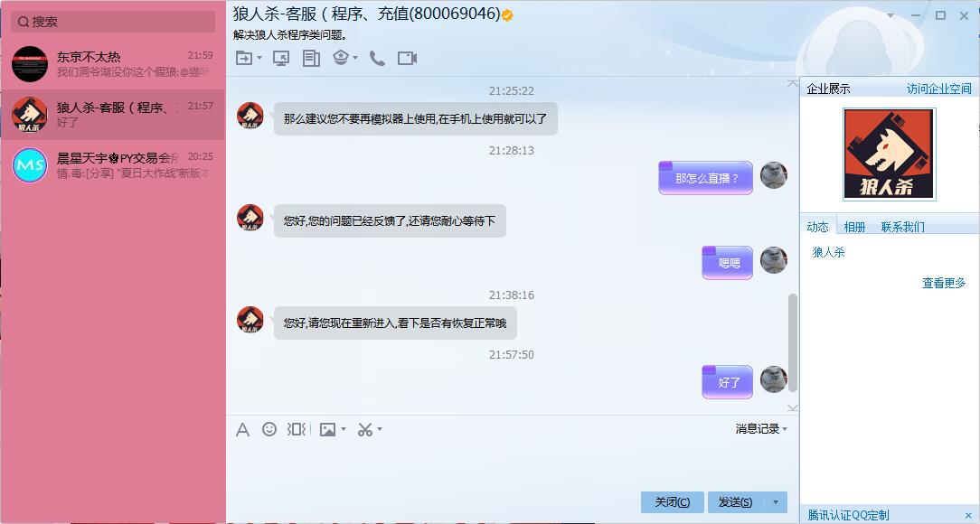Switch to the 联系我们 tab
The width and height of the screenshot is (980, 524).
click(902, 227)
